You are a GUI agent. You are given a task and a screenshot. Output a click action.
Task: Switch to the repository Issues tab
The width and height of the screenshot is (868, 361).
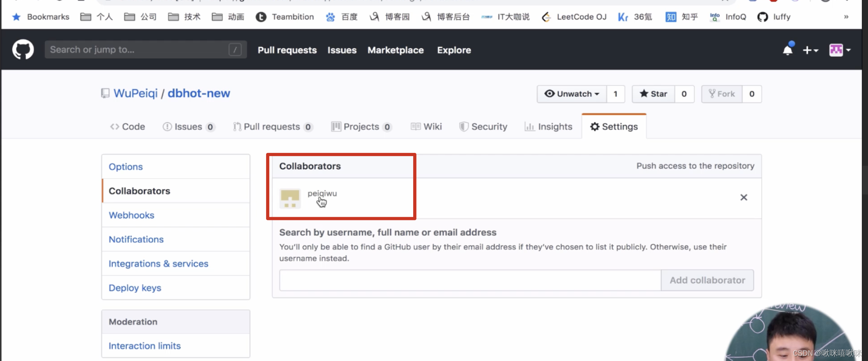(x=189, y=127)
